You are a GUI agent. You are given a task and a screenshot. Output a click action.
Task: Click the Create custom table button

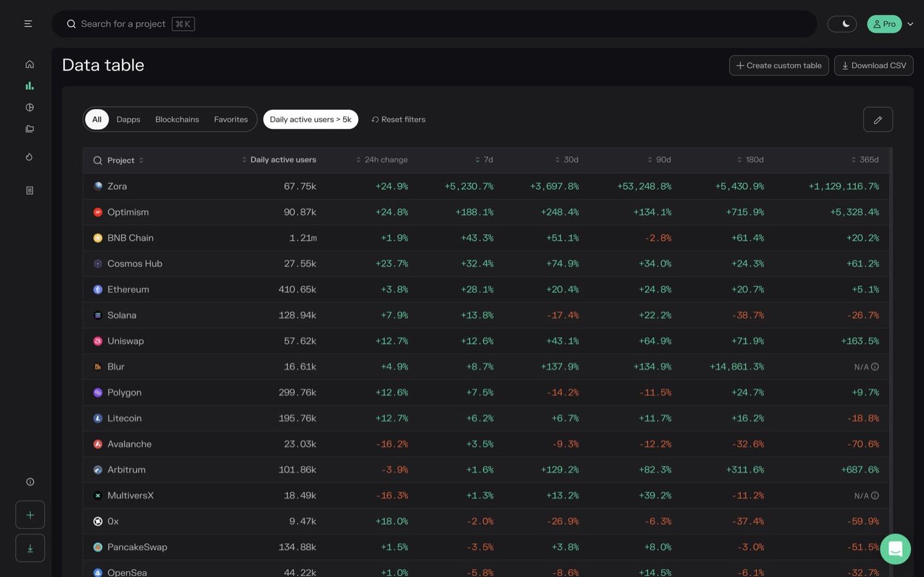click(779, 65)
